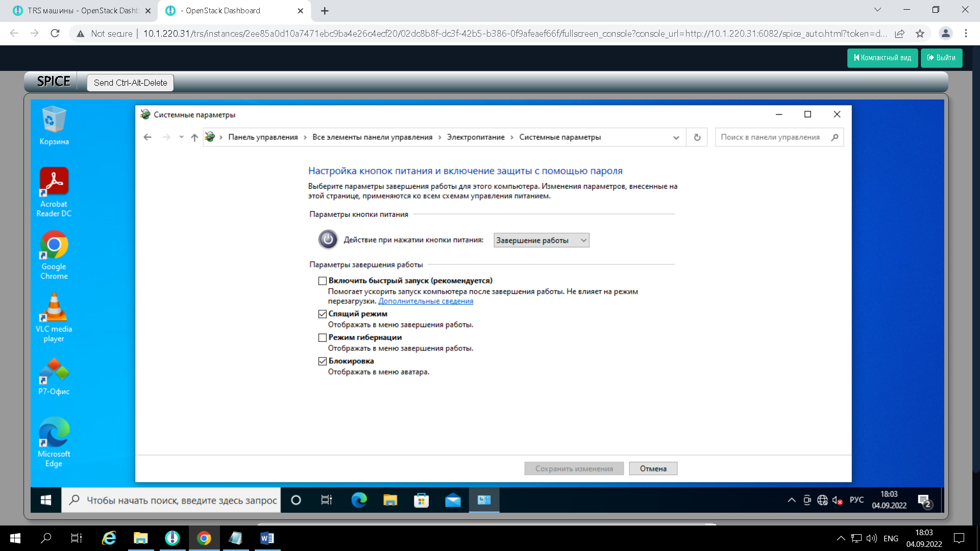The height and width of the screenshot is (551, 980).
Task: Open File Explorer from remote taskbar
Action: click(390, 500)
